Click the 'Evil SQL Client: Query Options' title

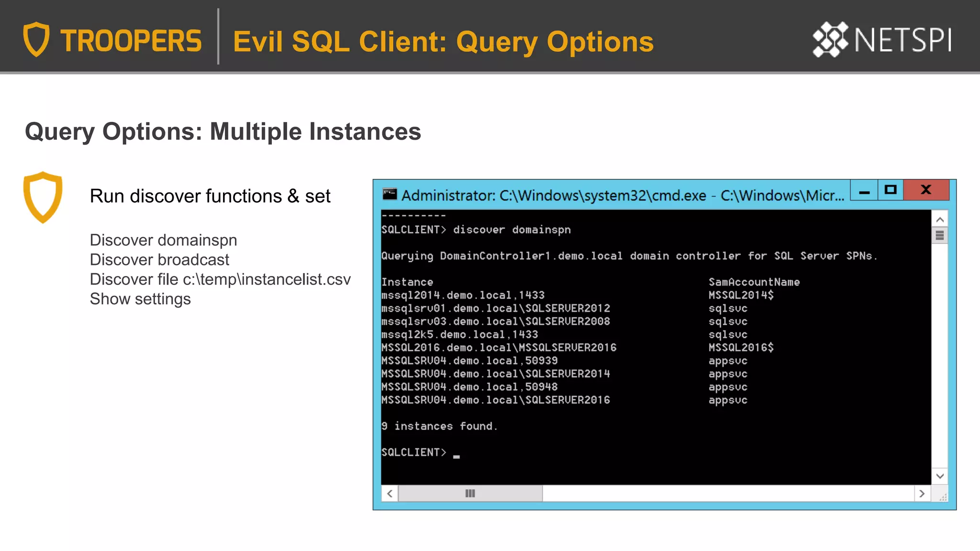443,42
